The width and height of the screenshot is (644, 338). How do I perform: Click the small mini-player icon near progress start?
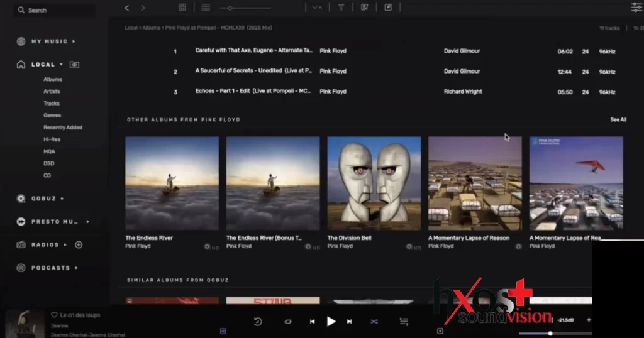pos(223,331)
